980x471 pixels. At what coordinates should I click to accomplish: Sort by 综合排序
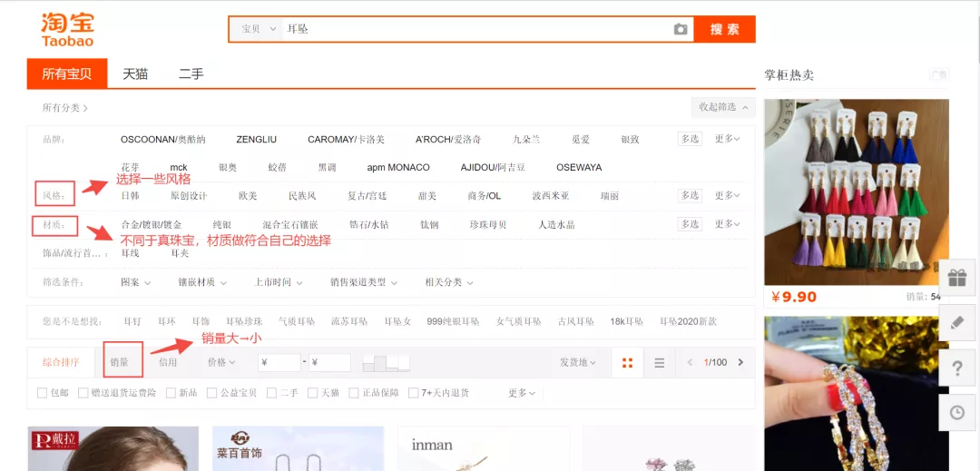click(61, 362)
